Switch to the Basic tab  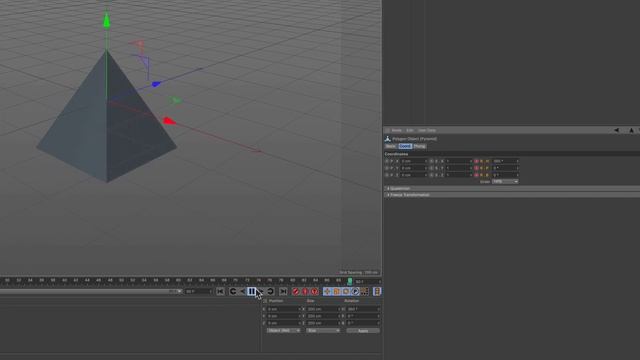click(x=391, y=146)
